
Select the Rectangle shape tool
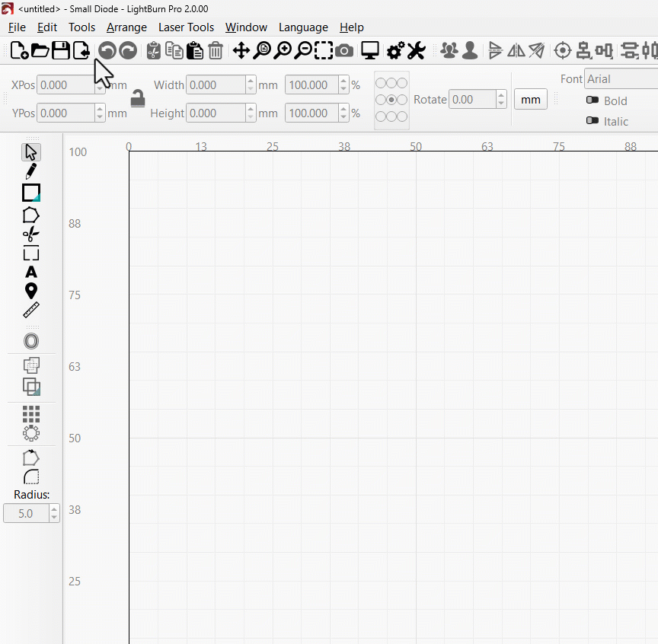[x=31, y=193]
